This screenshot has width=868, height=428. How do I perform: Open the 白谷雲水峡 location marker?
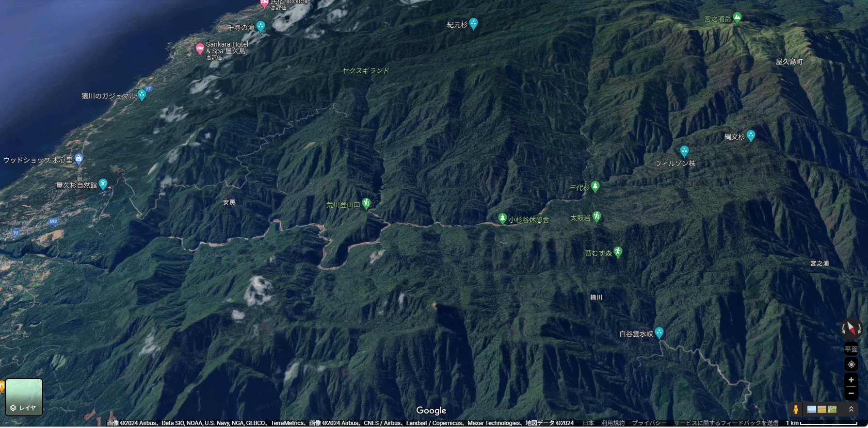coord(659,332)
